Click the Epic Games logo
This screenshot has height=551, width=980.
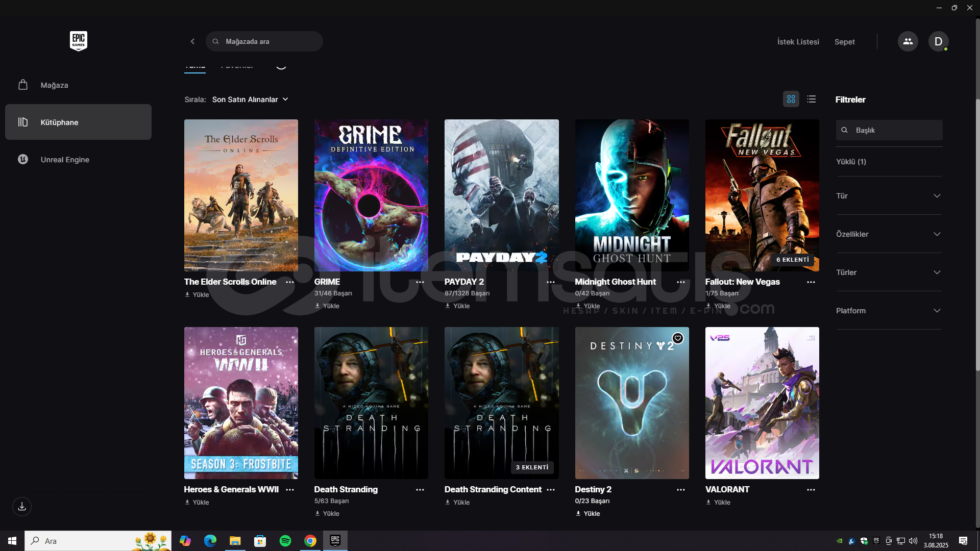point(79,41)
